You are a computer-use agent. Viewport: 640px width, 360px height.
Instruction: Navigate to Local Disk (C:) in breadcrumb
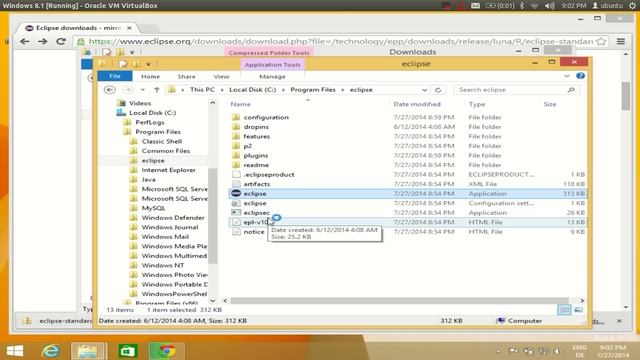point(252,90)
